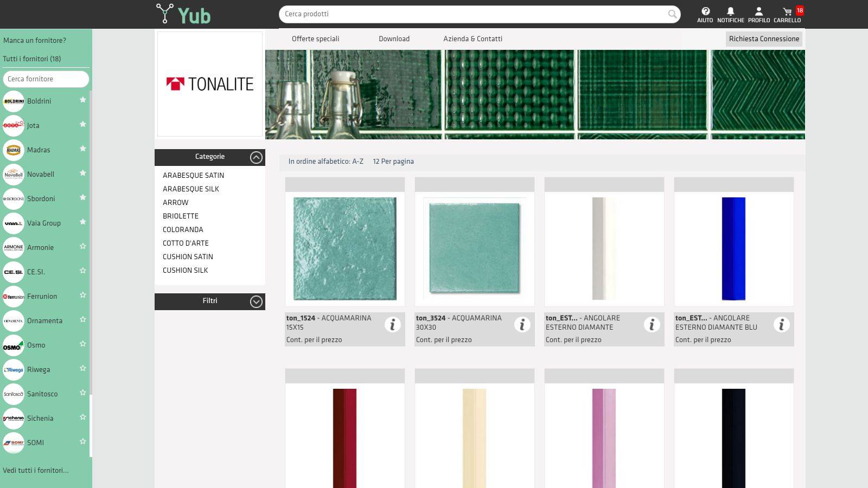Click Osmo supplier logo
868x488 pixels.
click(x=14, y=345)
